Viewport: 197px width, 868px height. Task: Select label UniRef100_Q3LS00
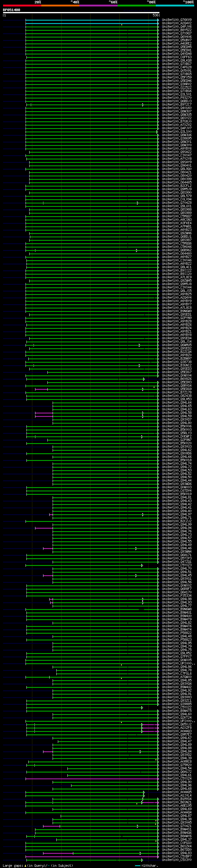(x=177, y=131)
